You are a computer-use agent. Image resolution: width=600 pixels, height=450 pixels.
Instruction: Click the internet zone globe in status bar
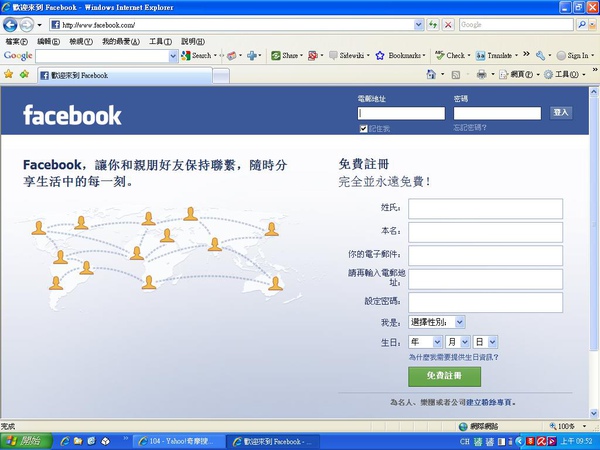pyautogui.click(x=463, y=426)
